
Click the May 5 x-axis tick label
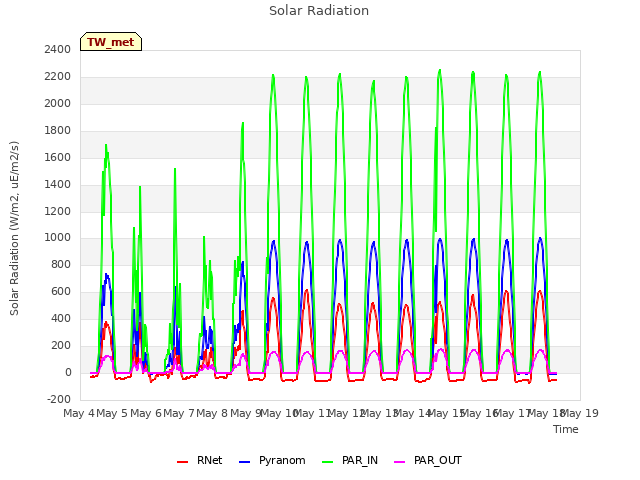[112, 413]
